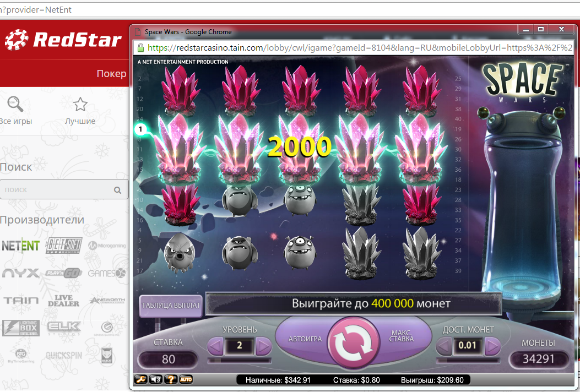Click the Монеты 34291 balance display

point(539,359)
